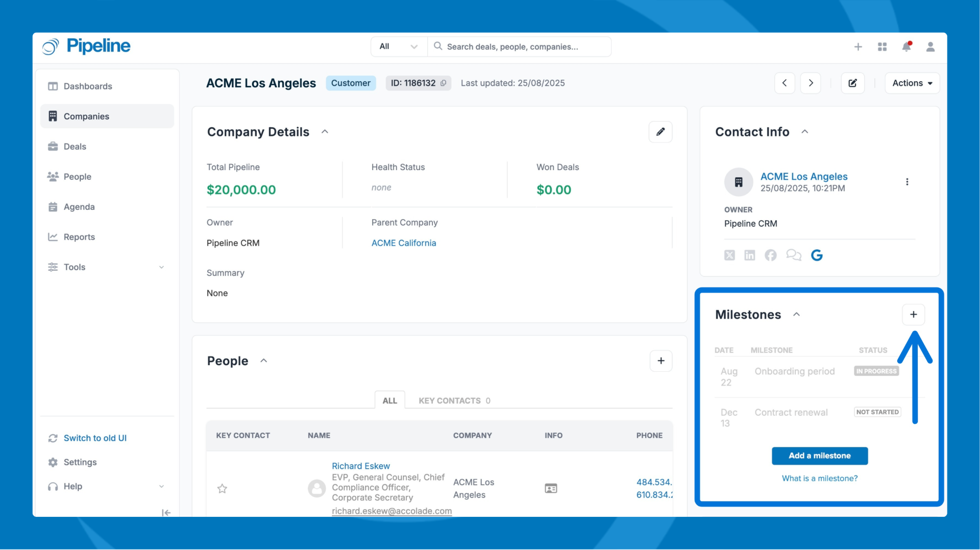The image size is (980, 550).
Task: Collapse the Milestones section
Action: point(796,315)
